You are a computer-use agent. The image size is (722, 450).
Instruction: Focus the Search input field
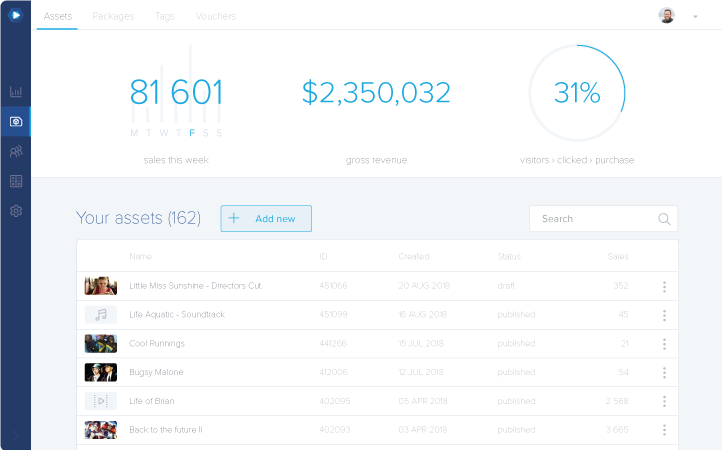pyautogui.click(x=603, y=218)
